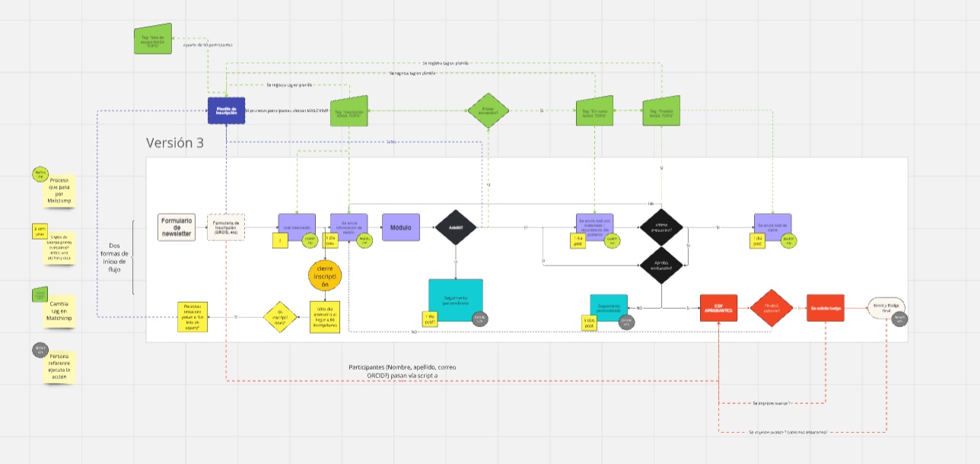Click the 'Versión 3' frame title

click(x=174, y=143)
